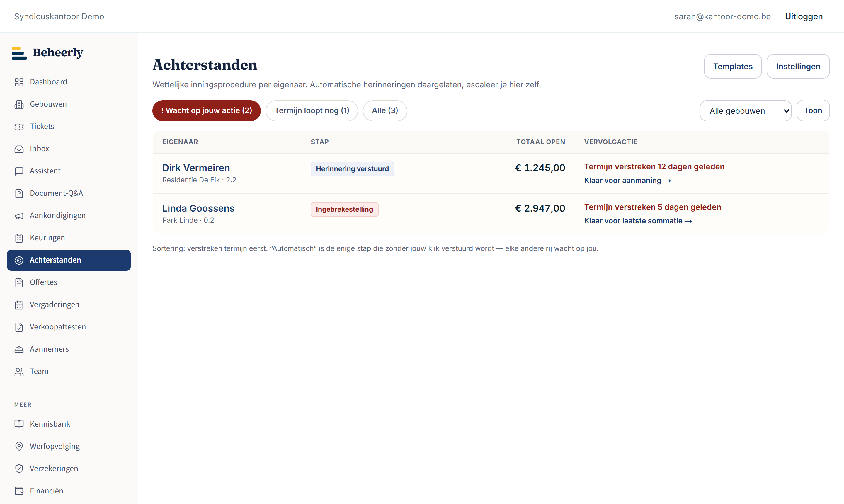Image resolution: width=844 pixels, height=504 pixels.
Task: Click the amount € 1.245,00
Action: (540, 168)
